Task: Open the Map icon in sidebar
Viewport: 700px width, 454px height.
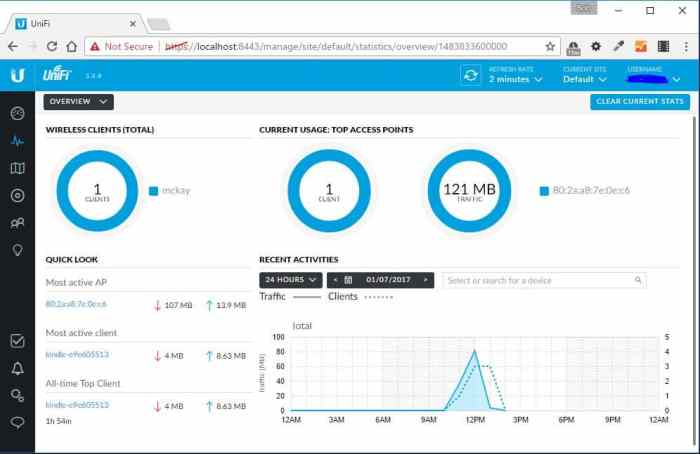Action: click(x=17, y=168)
